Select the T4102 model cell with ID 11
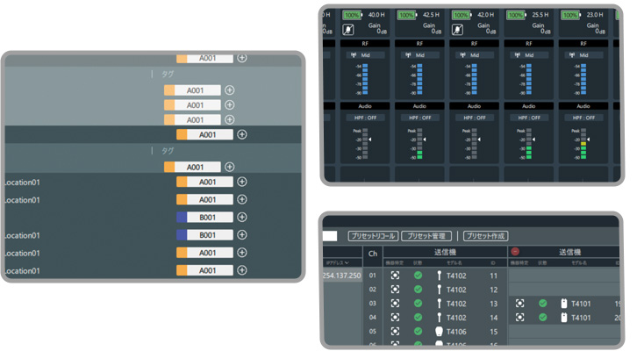 pos(456,276)
